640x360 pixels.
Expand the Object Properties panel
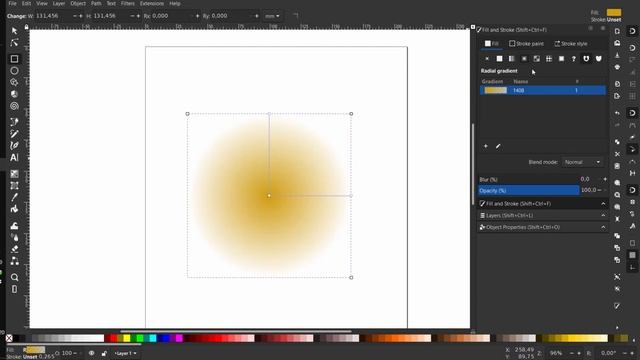coord(542,227)
